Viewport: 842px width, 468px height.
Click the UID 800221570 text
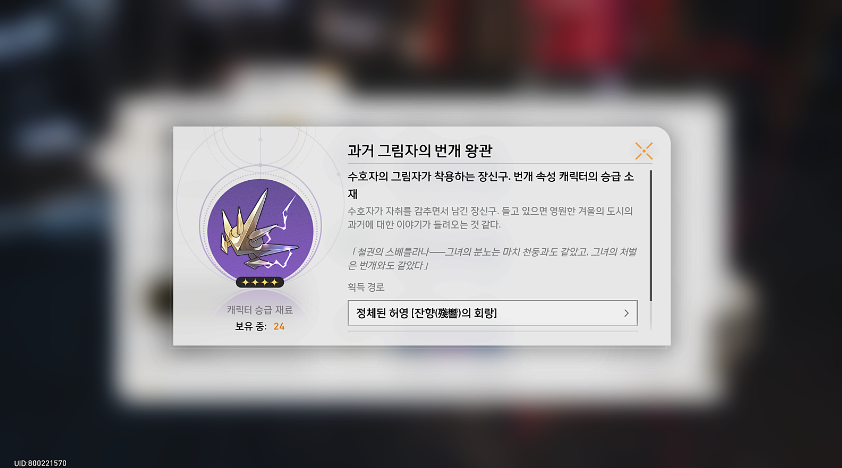[40, 463]
